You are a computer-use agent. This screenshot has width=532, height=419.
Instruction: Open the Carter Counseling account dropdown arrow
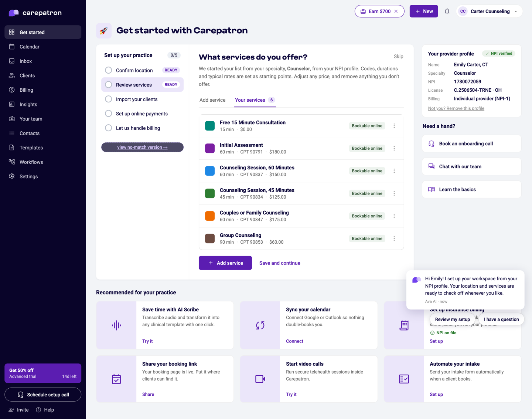tap(516, 11)
